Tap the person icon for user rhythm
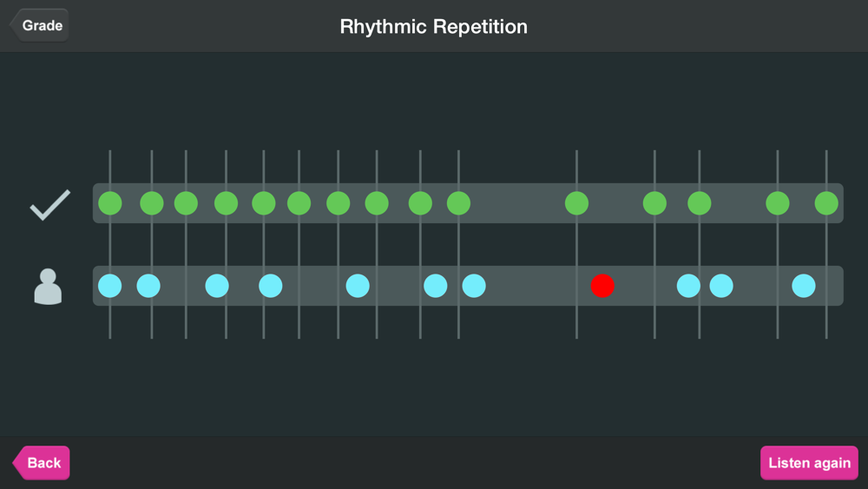The height and width of the screenshot is (489, 868). [48, 287]
